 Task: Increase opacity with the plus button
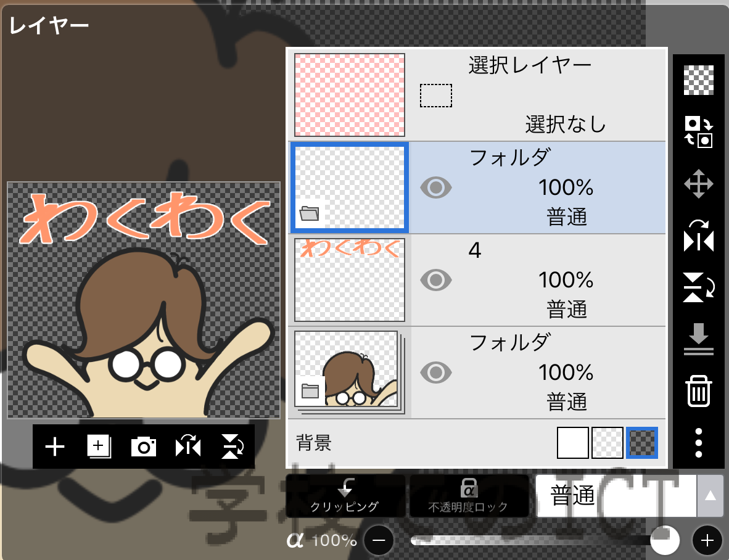(707, 540)
